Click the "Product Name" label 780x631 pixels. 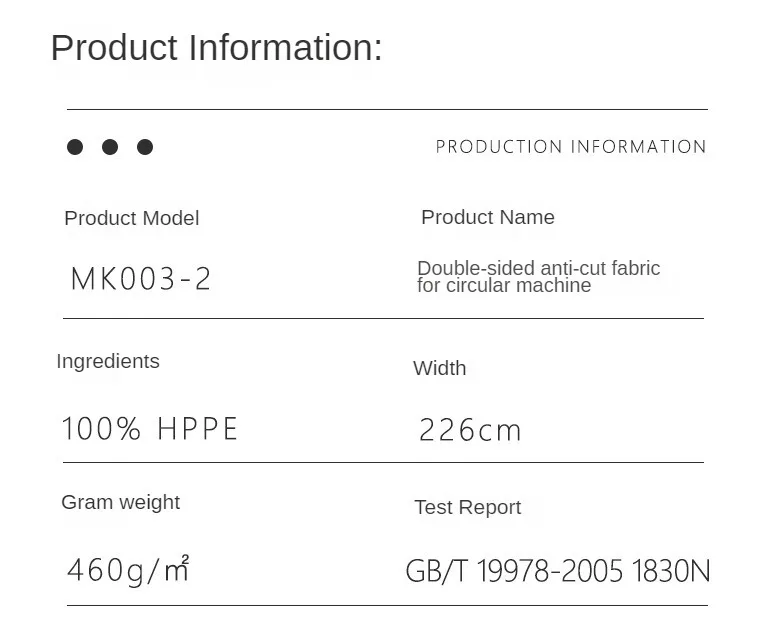487,217
